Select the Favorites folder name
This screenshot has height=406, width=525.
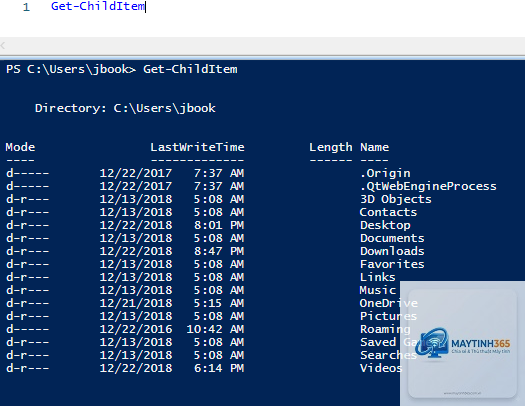click(x=392, y=264)
